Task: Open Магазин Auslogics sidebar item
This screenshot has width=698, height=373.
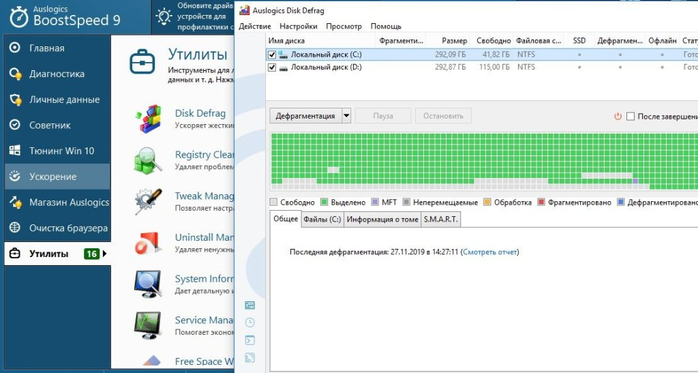Action: pos(57,203)
